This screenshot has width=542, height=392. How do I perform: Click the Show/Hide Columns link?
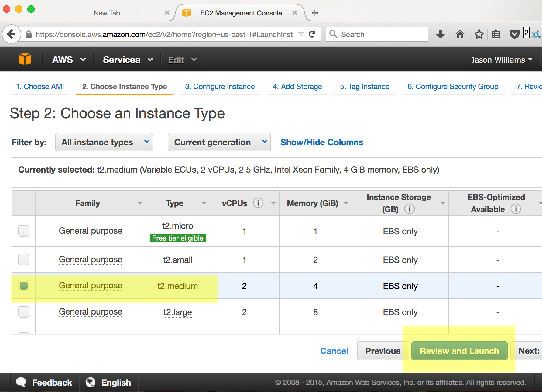click(322, 142)
